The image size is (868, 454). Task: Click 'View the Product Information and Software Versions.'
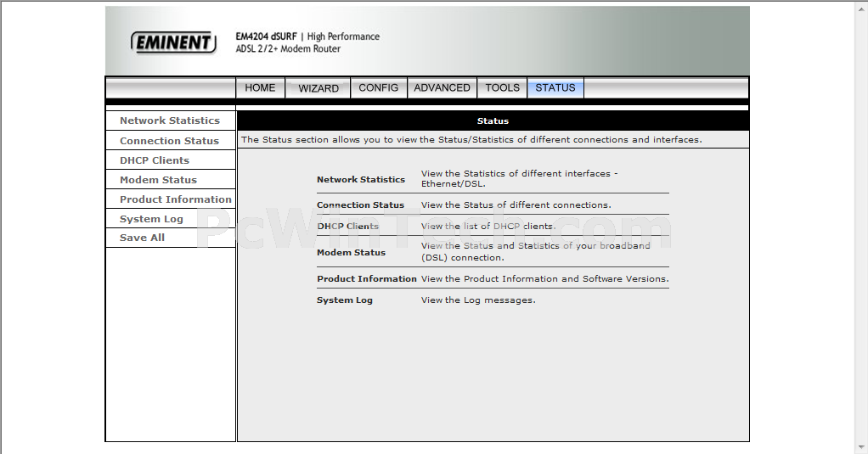click(x=544, y=278)
